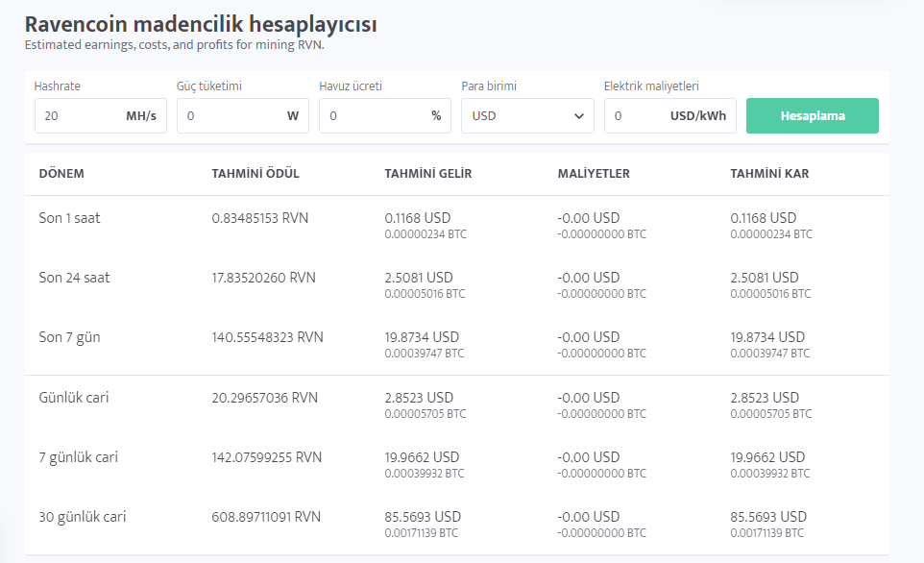Image resolution: width=924 pixels, height=563 pixels.
Task: Click cost -0.00 USD in '30 günlük cari' row
Action: 588,517
